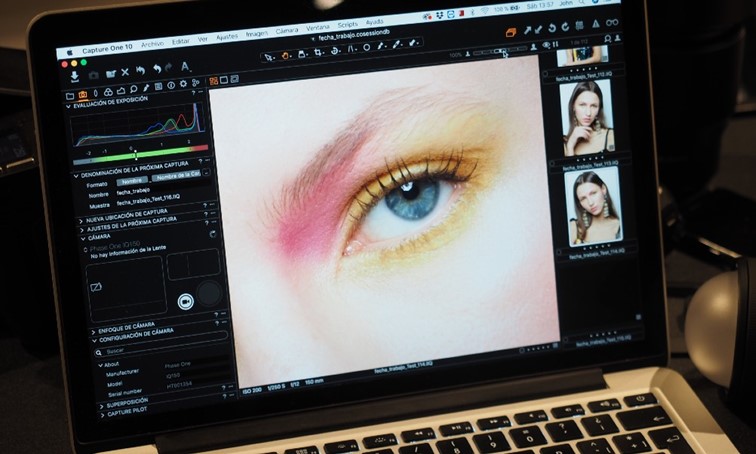Click the delete X icon in toolbar
The height and width of the screenshot is (454, 756).
[125, 72]
